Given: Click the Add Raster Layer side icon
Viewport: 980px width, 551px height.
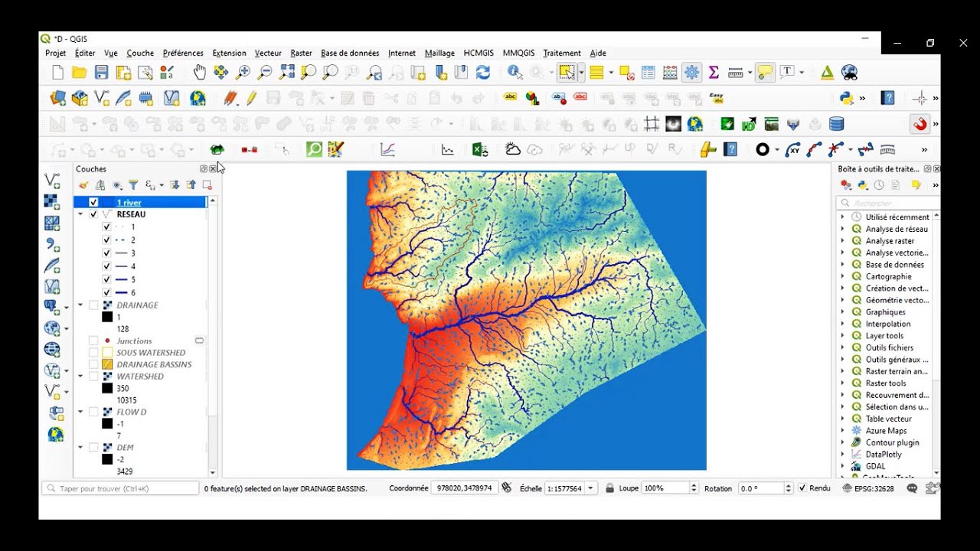Looking at the screenshot, I should (x=52, y=202).
